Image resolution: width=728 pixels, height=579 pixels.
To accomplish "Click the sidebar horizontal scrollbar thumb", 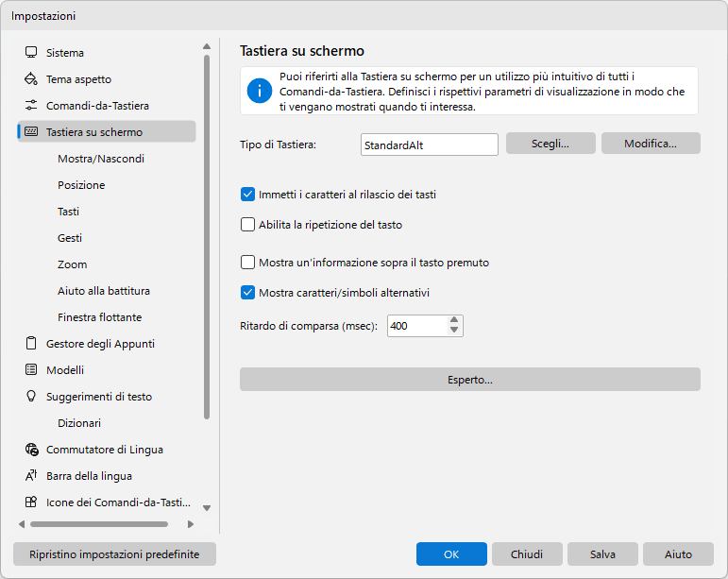I will [99, 524].
